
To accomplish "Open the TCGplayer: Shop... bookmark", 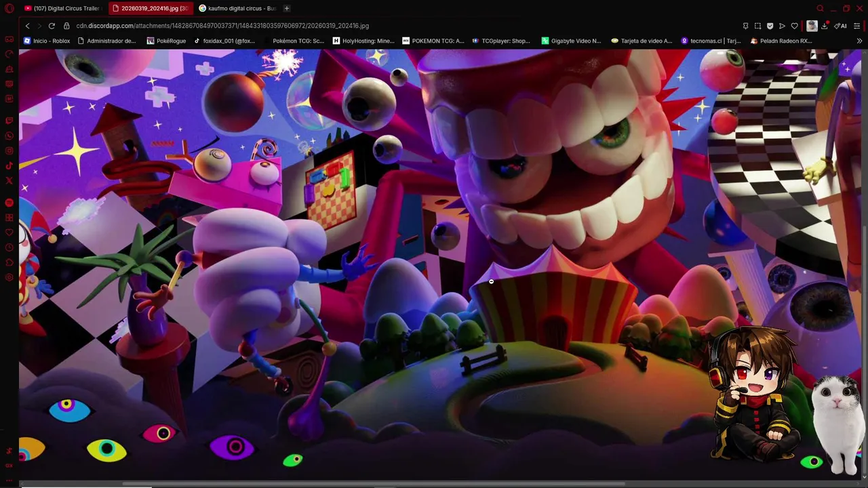I will 501,41.
